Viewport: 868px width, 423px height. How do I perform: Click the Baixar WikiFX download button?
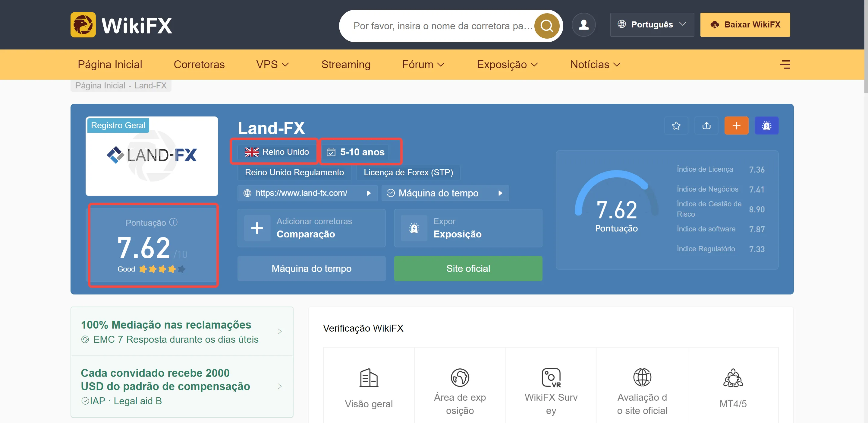[x=745, y=25]
